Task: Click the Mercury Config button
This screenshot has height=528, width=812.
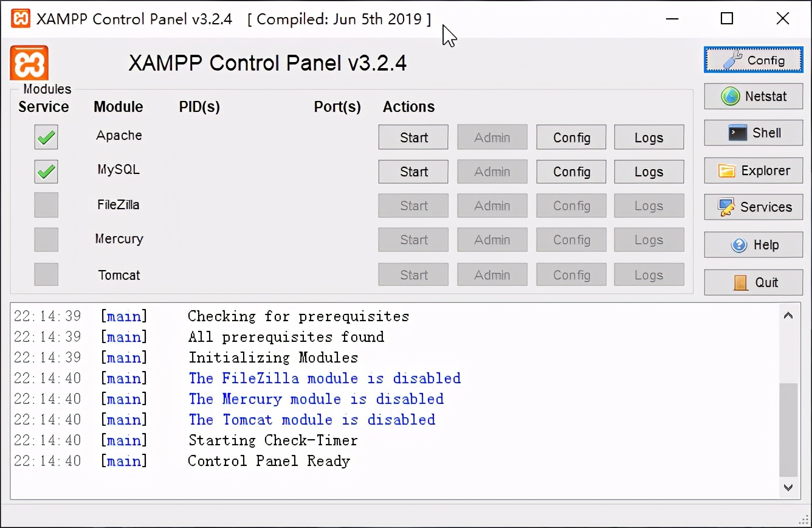Action: pos(571,240)
